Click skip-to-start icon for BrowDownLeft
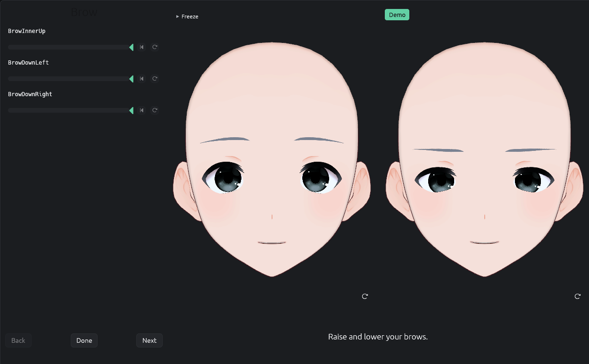Image resolution: width=589 pixels, height=364 pixels. (x=142, y=79)
